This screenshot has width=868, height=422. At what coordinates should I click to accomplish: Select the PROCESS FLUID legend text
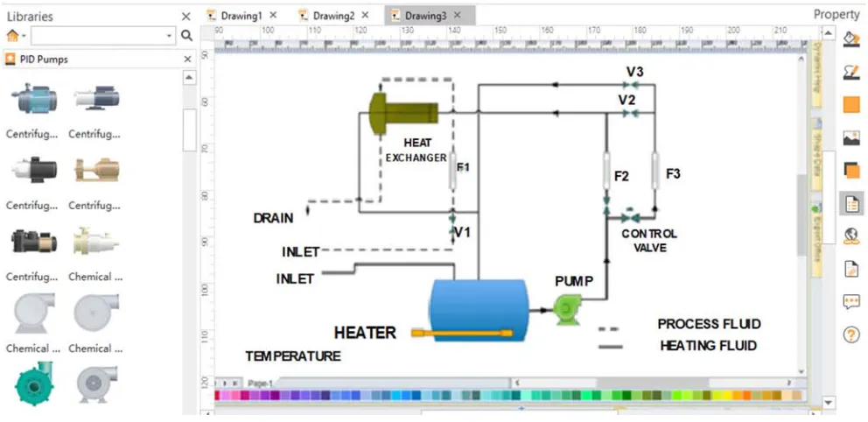709,323
